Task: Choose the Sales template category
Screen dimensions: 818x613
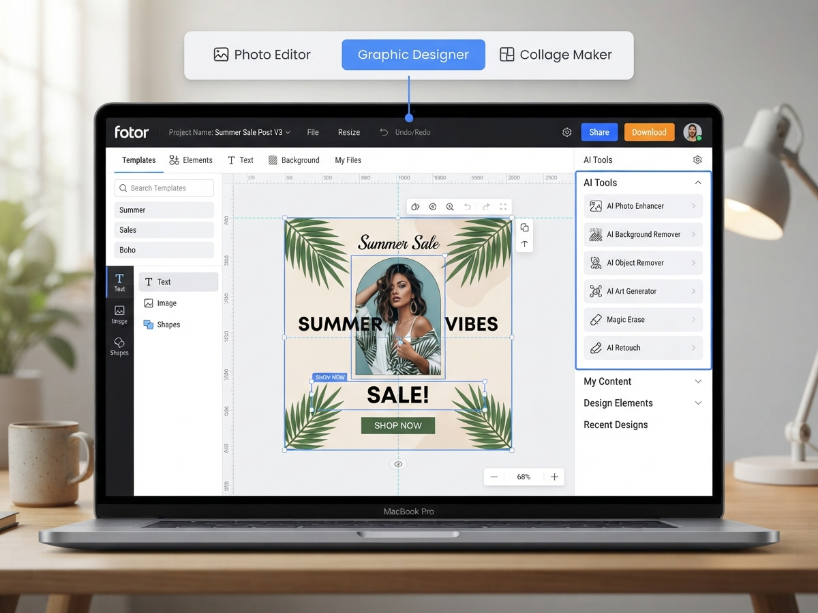Action: (x=164, y=230)
